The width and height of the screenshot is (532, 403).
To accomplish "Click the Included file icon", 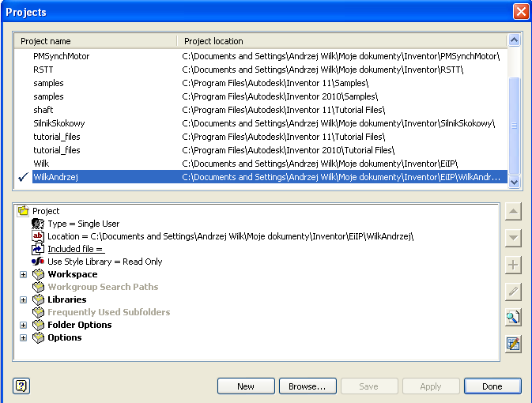I will (38, 249).
